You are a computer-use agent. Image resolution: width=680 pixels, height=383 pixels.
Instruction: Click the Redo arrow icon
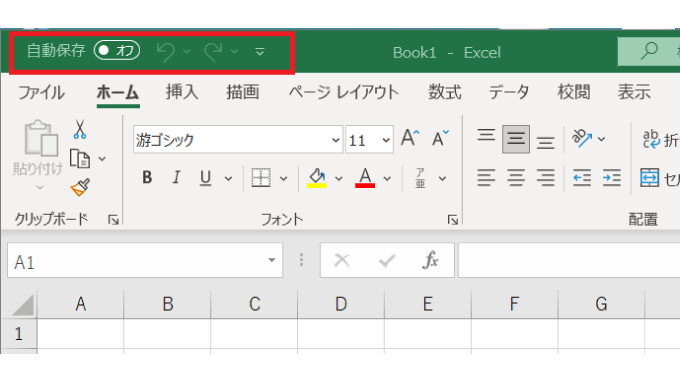coord(213,52)
